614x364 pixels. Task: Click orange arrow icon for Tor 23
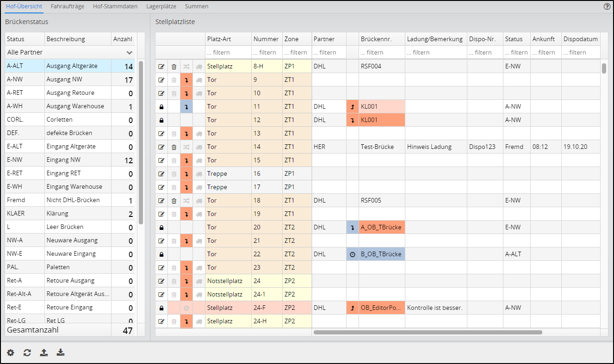point(186,268)
